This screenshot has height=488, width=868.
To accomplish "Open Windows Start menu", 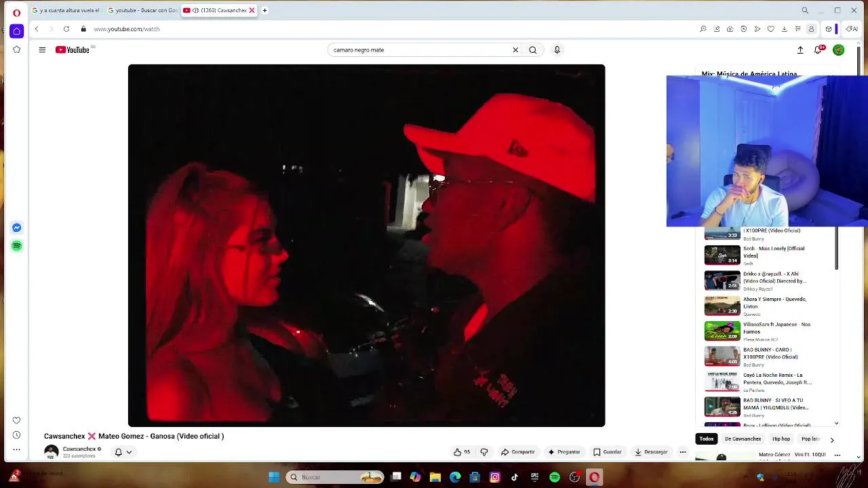I will 274,477.
